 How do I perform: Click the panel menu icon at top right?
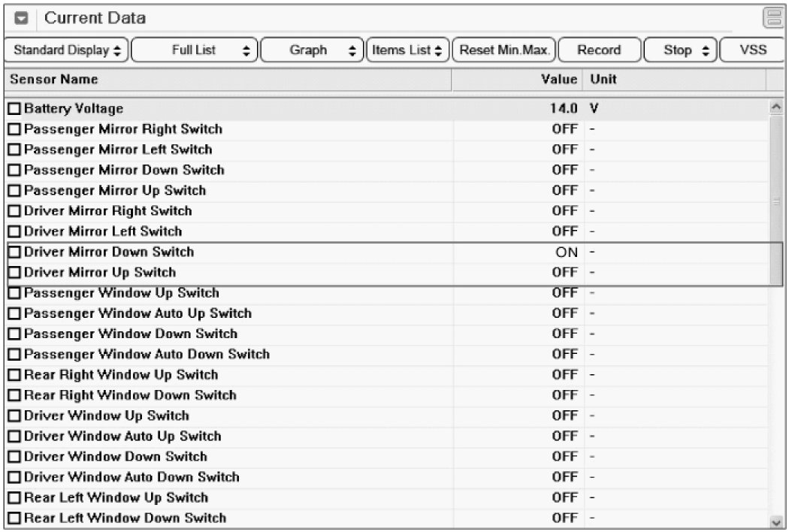(x=772, y=18)
